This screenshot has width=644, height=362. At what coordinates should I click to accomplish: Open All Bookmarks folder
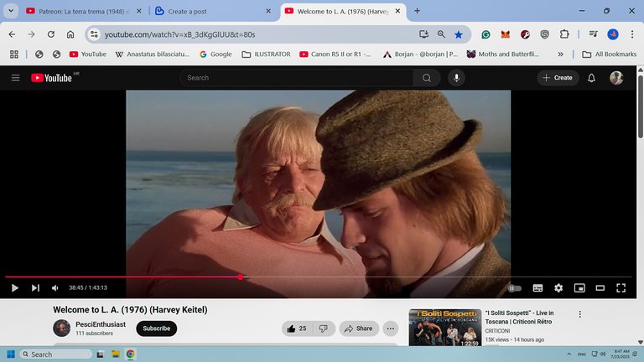tap(609, 54)
